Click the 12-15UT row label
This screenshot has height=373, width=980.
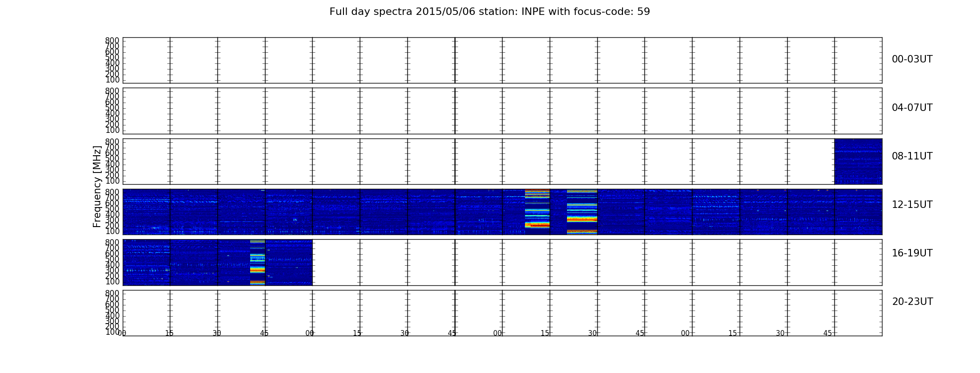(912, 205)
